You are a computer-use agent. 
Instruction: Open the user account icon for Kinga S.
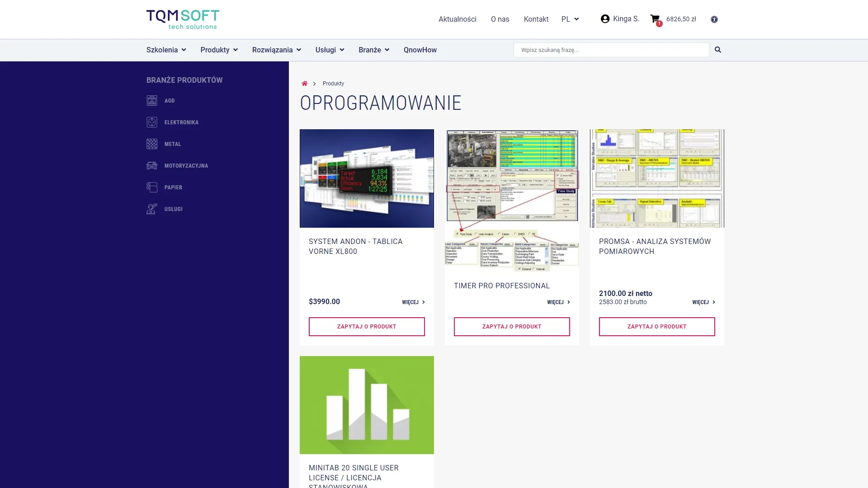pyautogui.click(x=605, y=19)
